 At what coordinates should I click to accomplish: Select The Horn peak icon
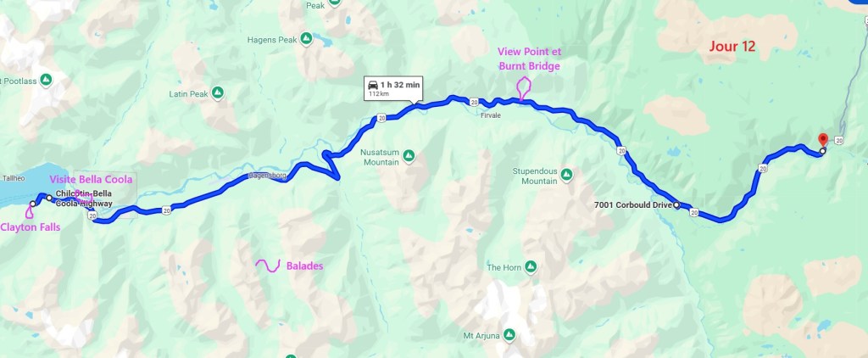531,266
